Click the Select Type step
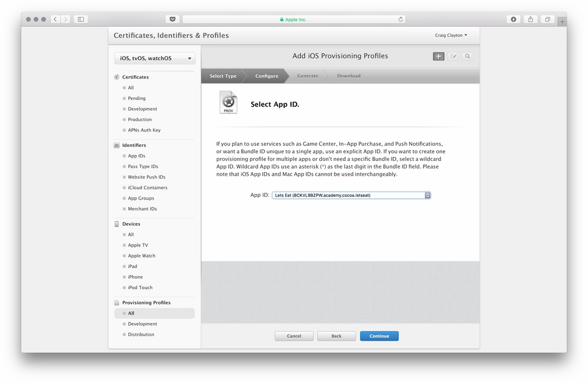The height and width of the screenshot is (383, 588). [x=223, y=76]
